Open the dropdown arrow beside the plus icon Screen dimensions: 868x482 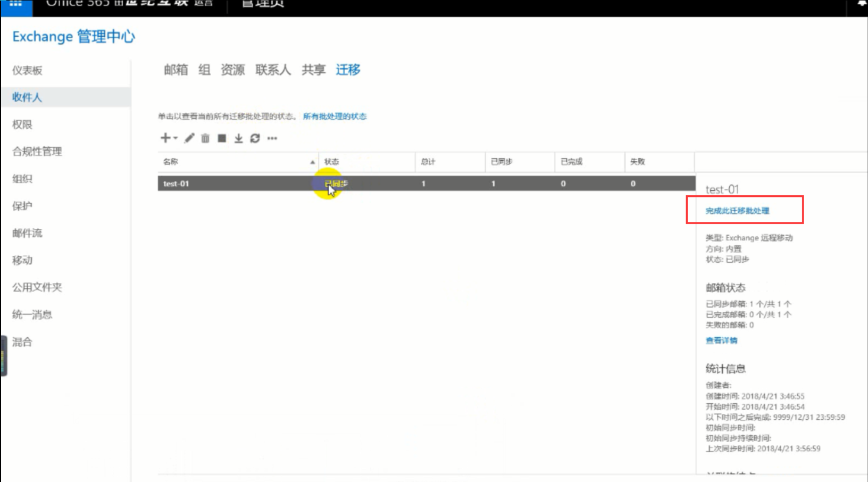[x=176, y=138]
